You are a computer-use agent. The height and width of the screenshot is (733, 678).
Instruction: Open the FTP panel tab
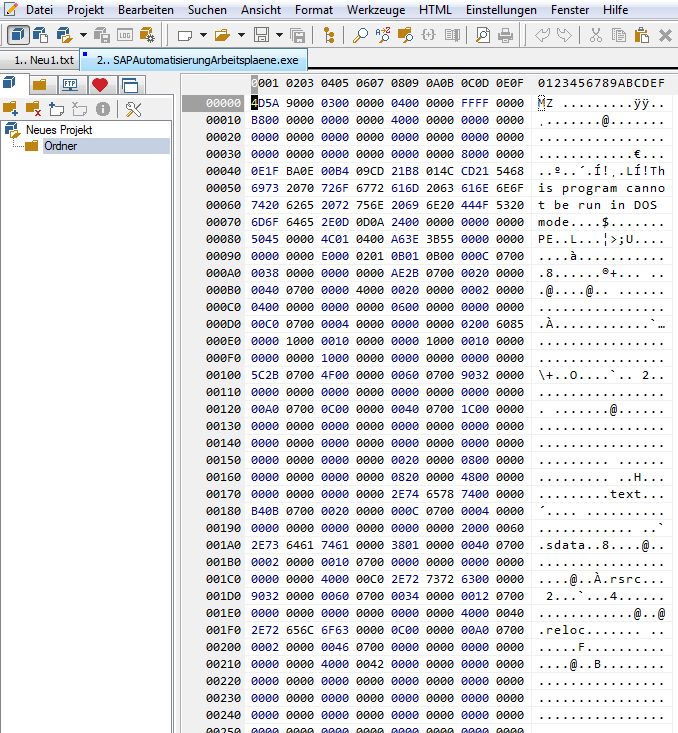pyautogui.click(x=70, y=85)
